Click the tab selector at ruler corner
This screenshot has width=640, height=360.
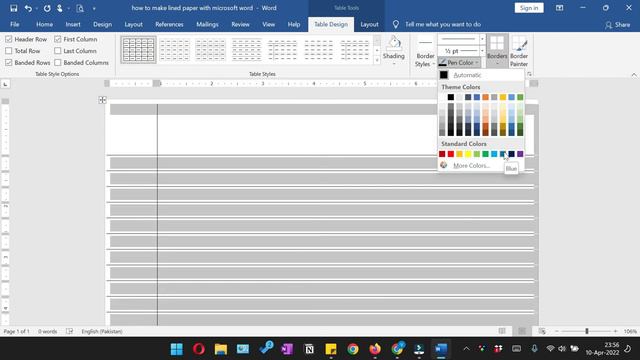pyautogui.click(x=5, y=84)
